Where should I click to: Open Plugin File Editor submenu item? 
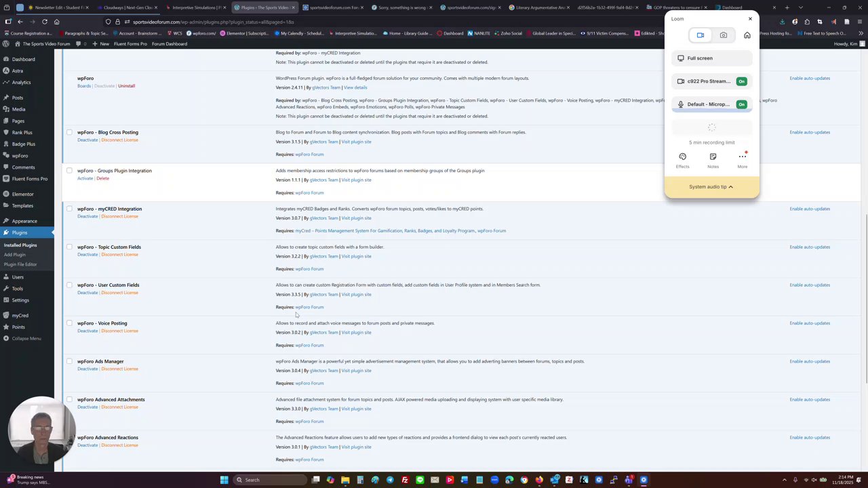point(20,264)
